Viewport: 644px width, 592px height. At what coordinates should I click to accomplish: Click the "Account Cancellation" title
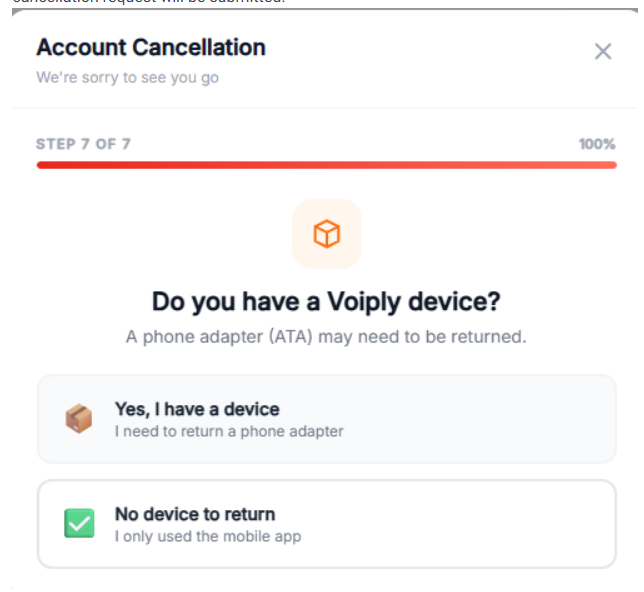coord(151,47)
